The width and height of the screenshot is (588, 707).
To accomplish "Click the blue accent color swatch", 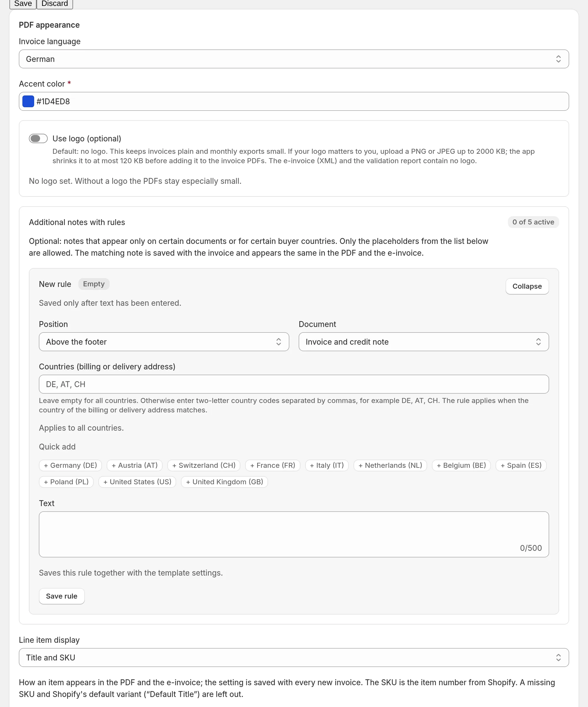I will (28, 101).
